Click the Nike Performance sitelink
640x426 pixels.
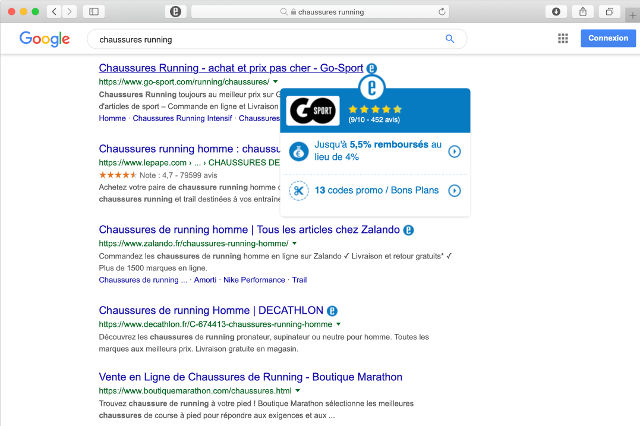(x=254, y=280)
